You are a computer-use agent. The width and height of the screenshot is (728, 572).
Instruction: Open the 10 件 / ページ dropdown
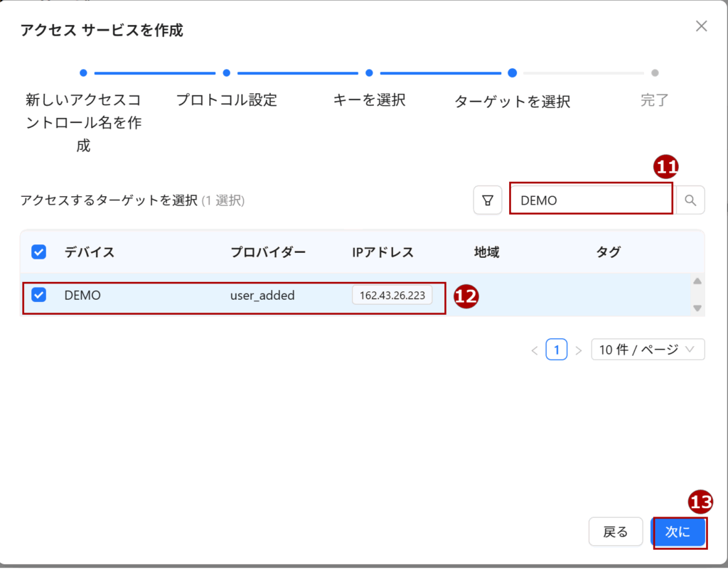[648, 350]
